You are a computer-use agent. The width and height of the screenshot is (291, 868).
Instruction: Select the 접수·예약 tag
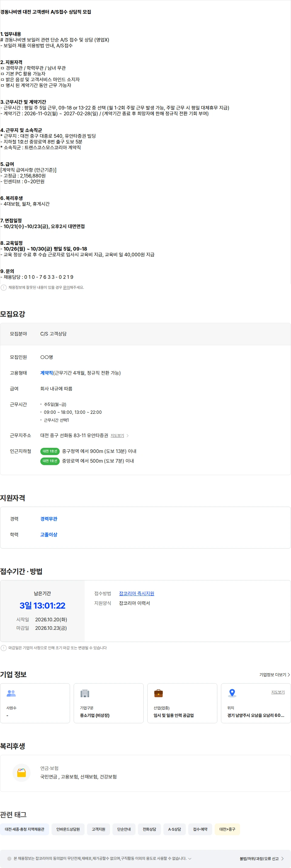(200, 829)
